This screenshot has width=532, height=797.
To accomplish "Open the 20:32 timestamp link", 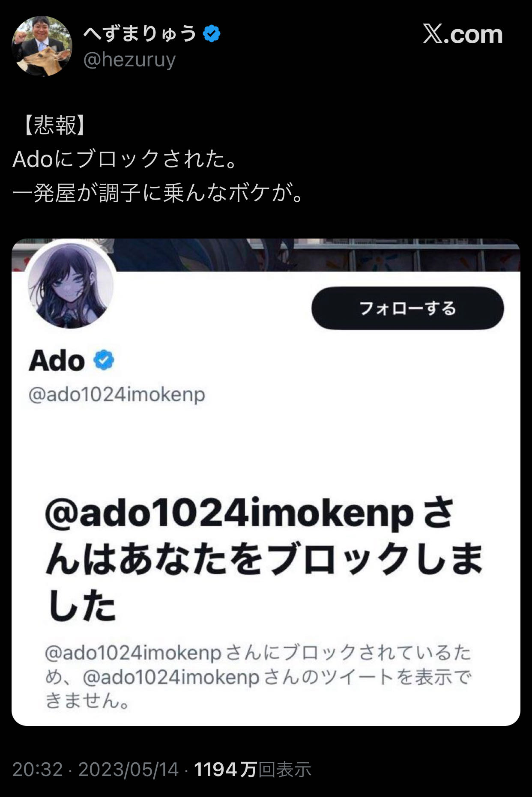I will [x=37, y=770].
